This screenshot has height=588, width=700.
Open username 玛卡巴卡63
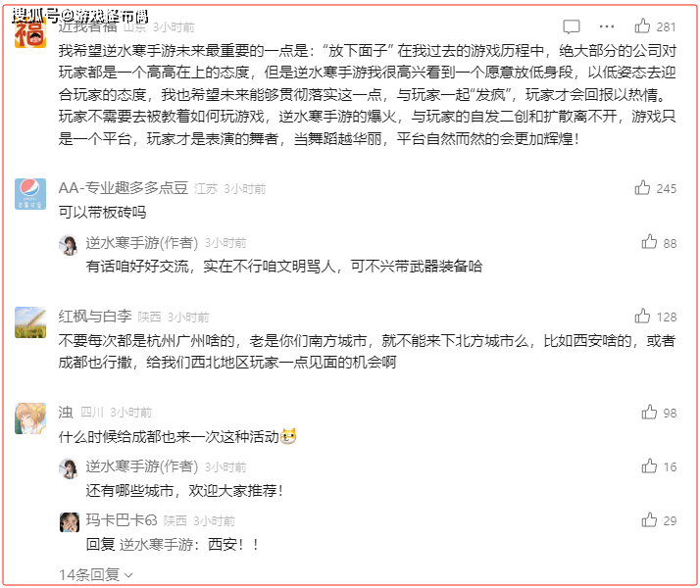[x=122, y=520]
